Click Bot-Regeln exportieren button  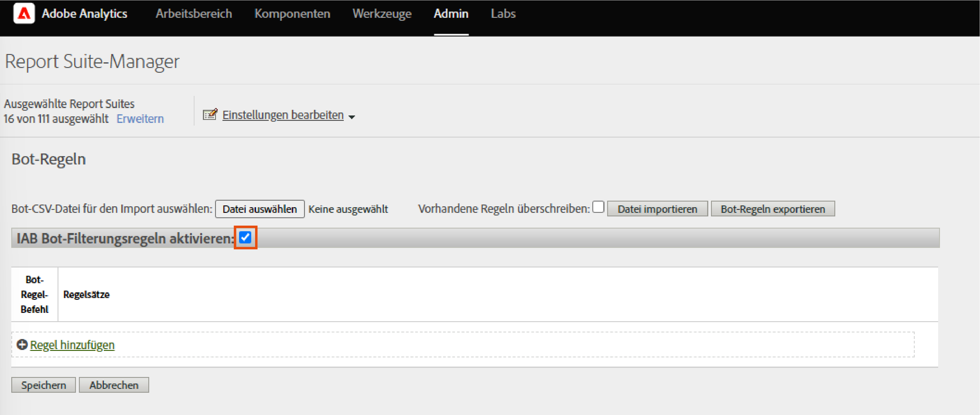tap(773, 209)
